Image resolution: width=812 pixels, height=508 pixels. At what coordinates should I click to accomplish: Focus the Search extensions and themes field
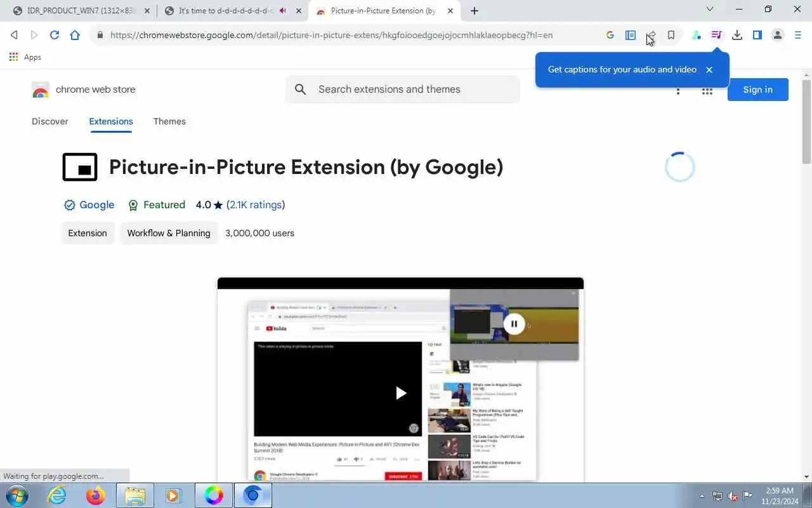pos(403,90)
